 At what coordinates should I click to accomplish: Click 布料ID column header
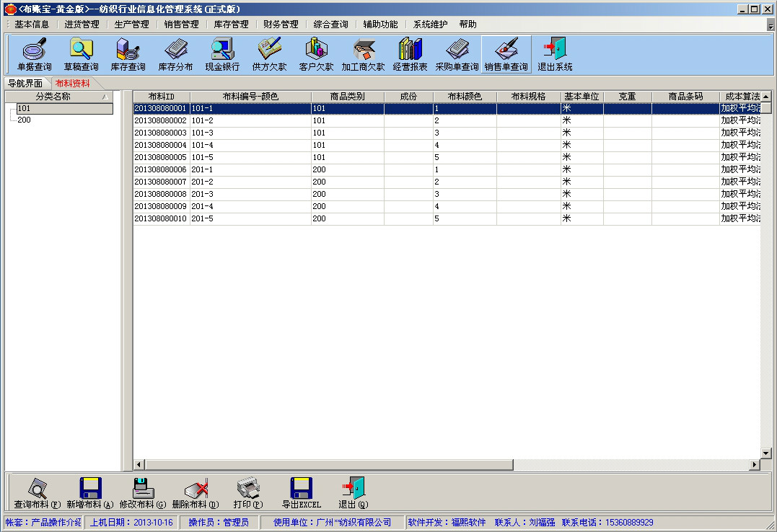pos(162,97)
